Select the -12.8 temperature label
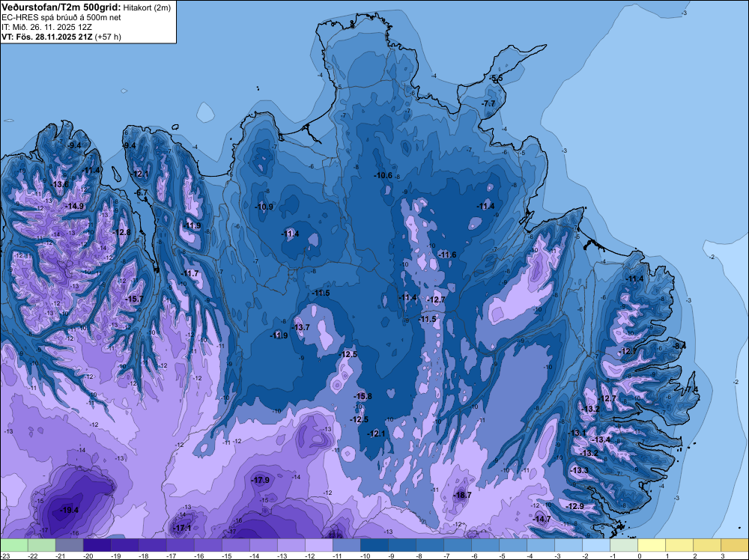This screenshot has height=560, width=749. (122, 232)
